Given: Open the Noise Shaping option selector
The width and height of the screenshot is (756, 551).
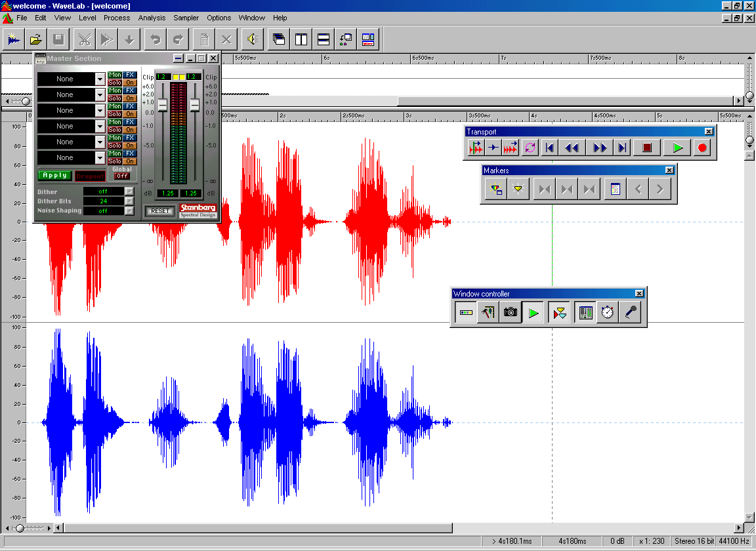Looking at the screenshot, I should pos(129,211).
